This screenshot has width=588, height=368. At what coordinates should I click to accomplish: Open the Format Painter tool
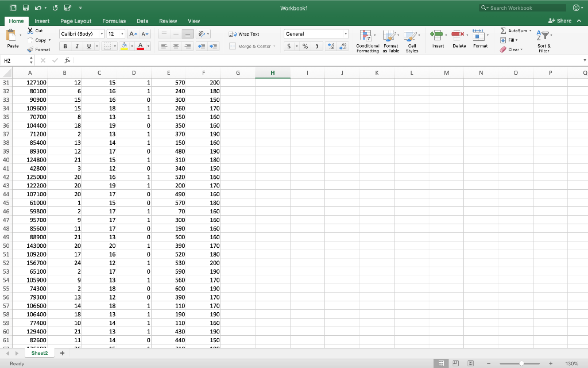pos(39,49)
